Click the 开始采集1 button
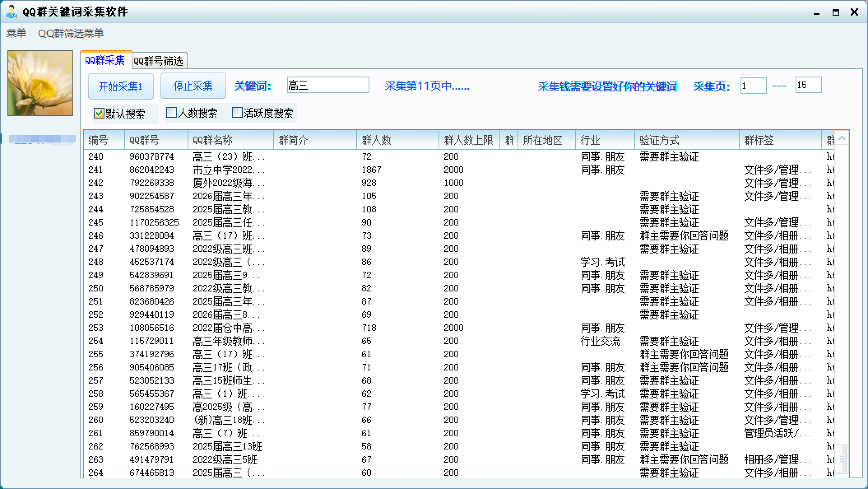Viewport: 868px width, 489px height. pyautogui.click(x=121, y=86)
